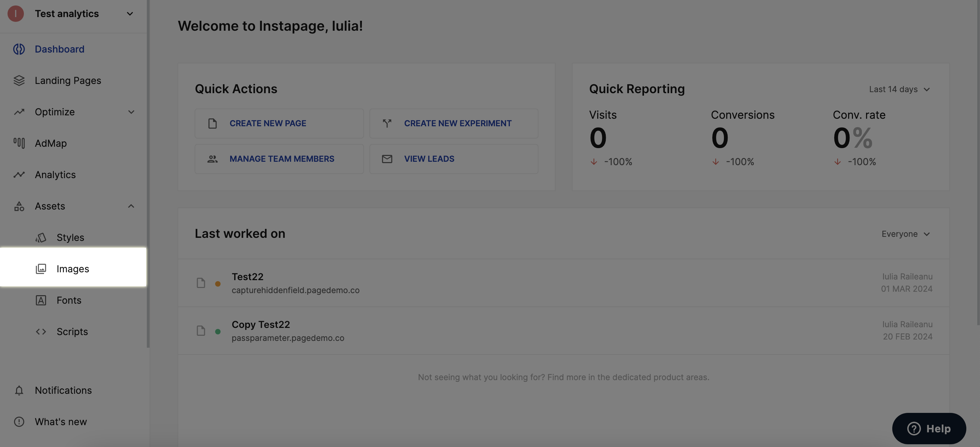Click the 01 MAR 2024 date
The width and height of the screenshot is (980, 447).
click(907, 289)
